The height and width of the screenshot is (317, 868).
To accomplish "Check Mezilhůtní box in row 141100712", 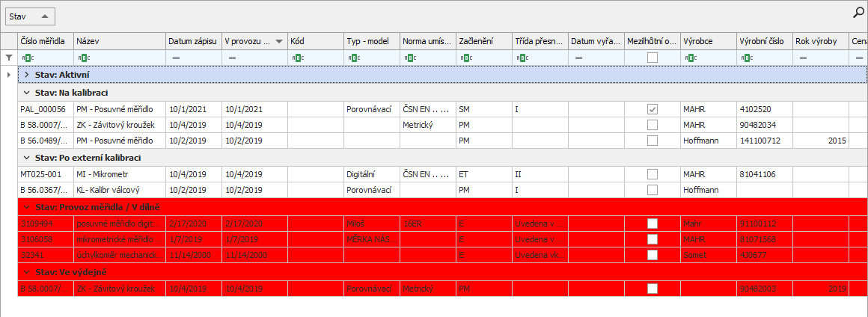I will point(652,141).
